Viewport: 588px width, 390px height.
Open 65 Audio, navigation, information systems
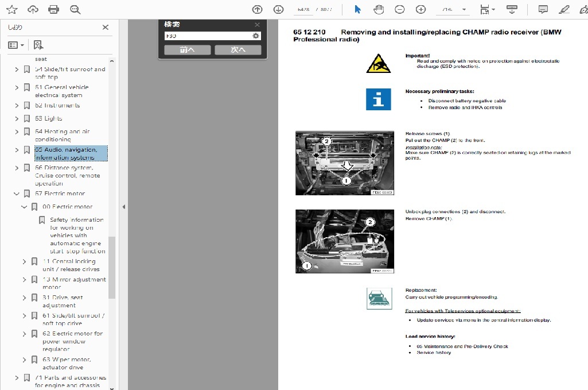pos(71,153)
